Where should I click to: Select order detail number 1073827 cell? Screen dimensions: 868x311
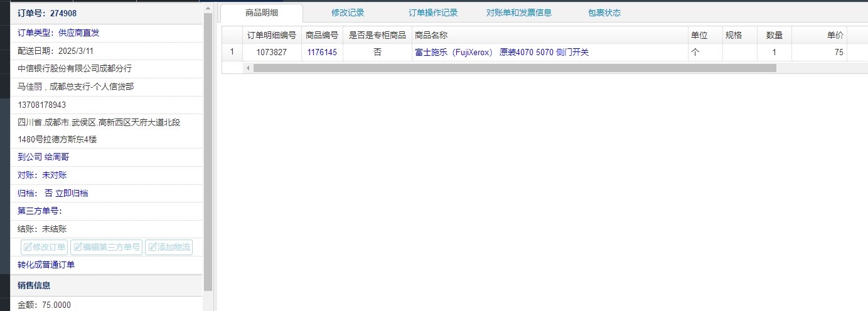pos(272,53)
